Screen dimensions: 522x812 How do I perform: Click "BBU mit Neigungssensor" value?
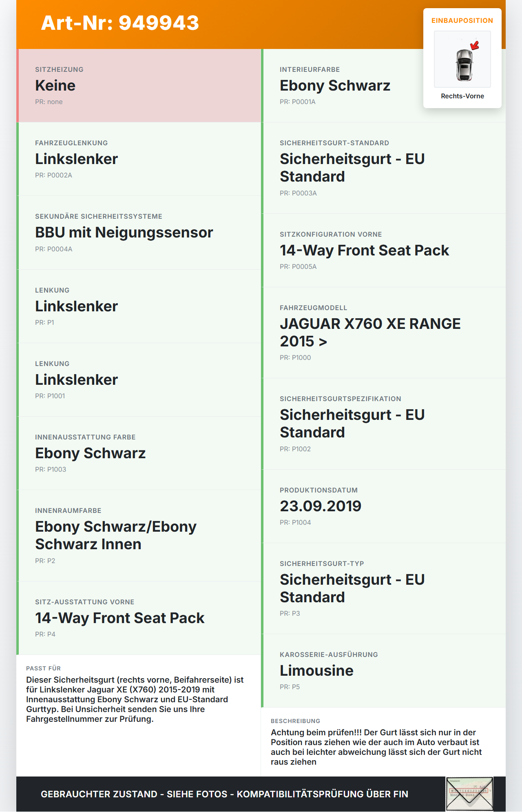click(x=124, y=233)
